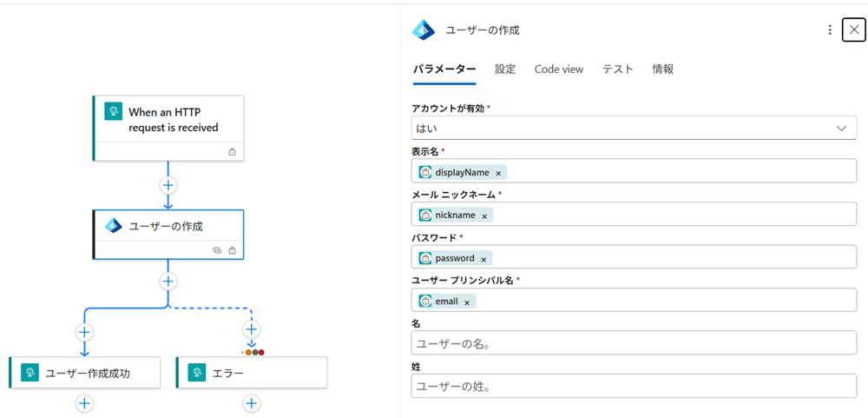This screenshot has width=868, height=418.
Task: Delete the password dynamic token
Action: click(483, 259)
